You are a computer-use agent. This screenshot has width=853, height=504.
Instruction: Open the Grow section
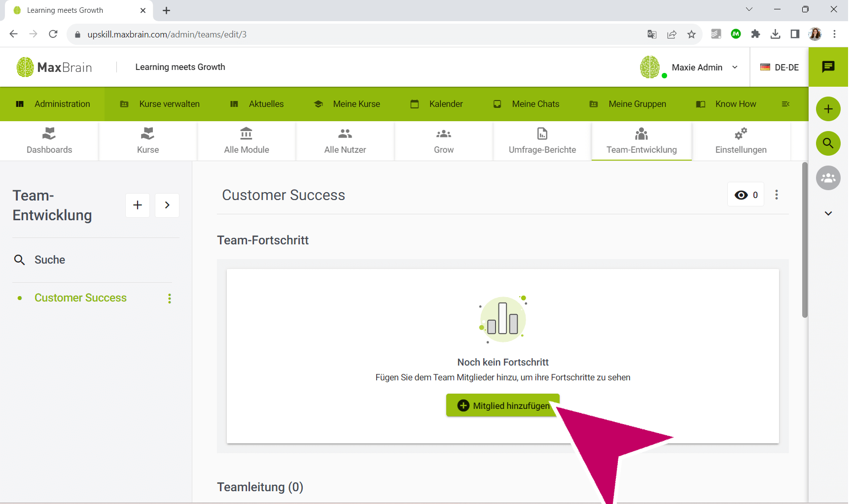pyautogui.click(x=444, y=141)
